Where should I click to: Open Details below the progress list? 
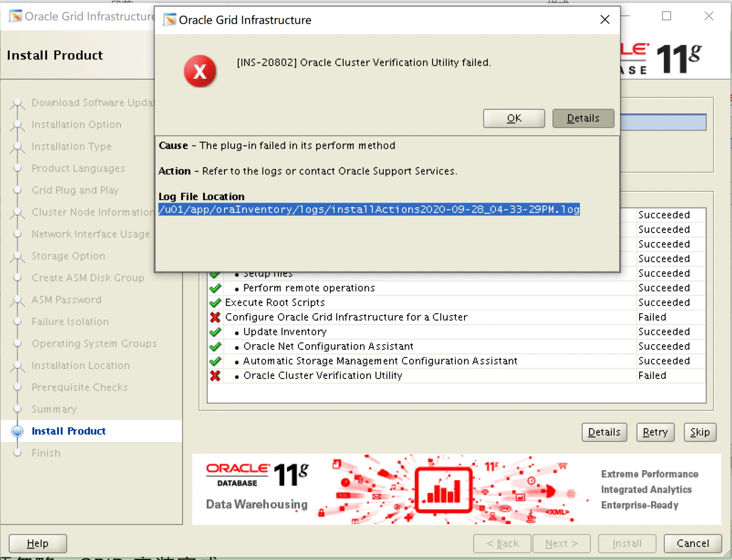coord(604,432)
